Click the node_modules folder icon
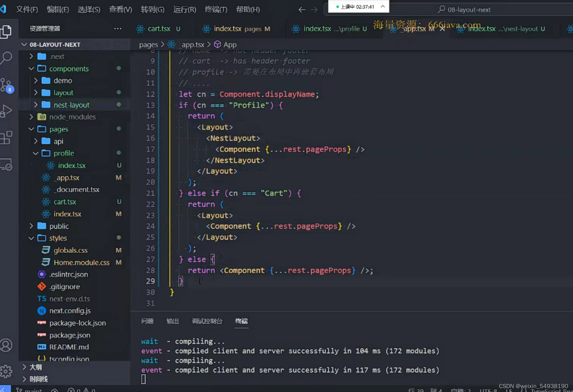The image size is (573, 392). (x=42, y=117)
